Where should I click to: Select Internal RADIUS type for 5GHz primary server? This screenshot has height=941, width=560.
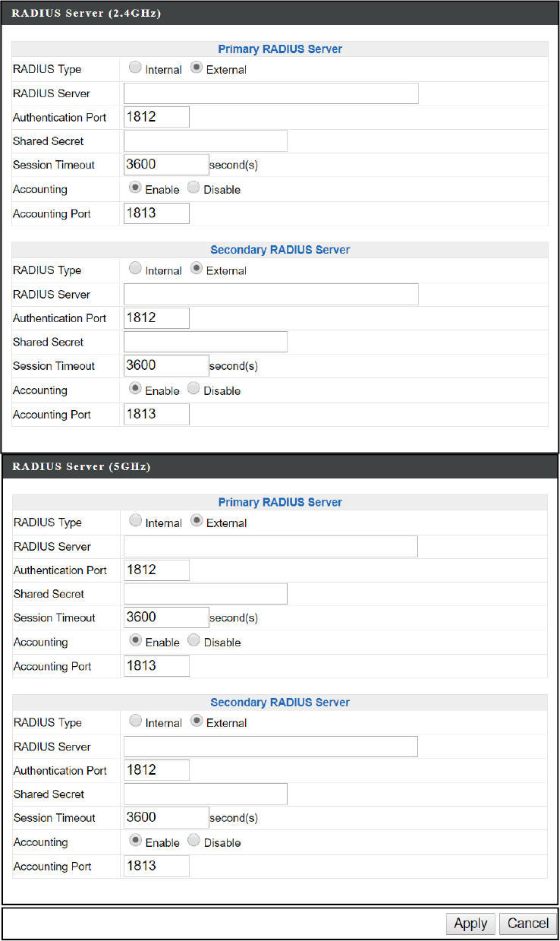[135, 522]
